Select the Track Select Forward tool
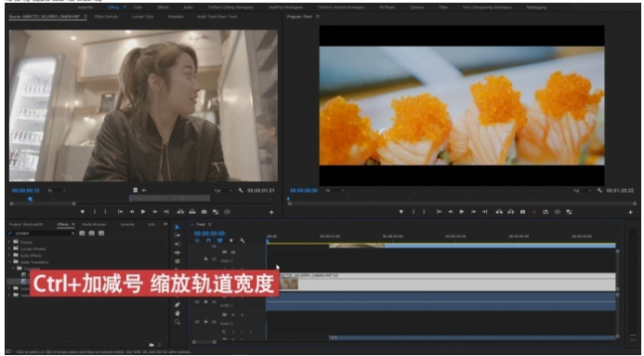The height and width of the screenshot is (356, 644). tap(177, 236)
